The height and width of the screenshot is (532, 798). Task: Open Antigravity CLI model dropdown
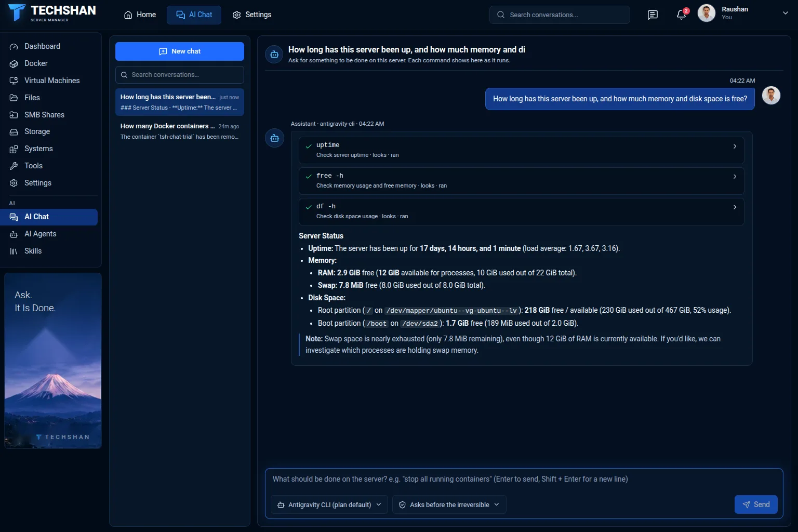click(x=329, y=504)
